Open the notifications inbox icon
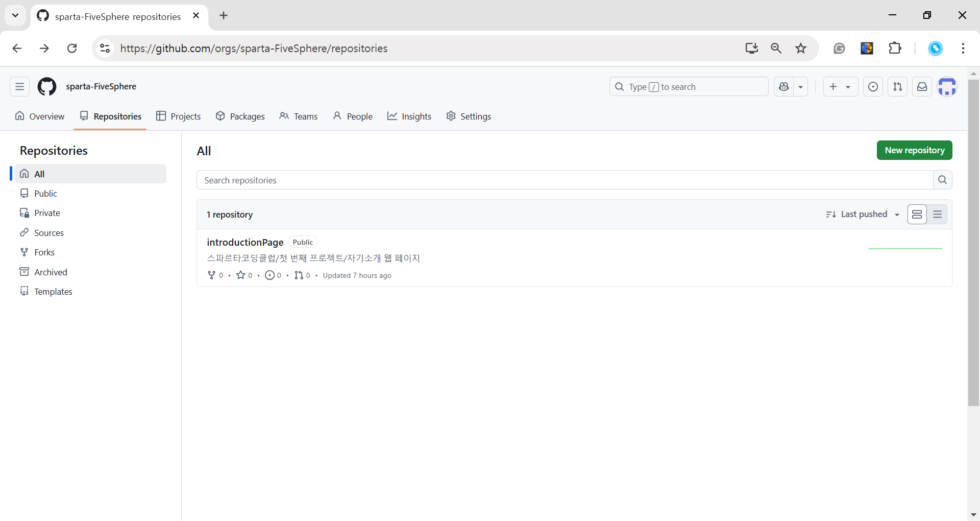 tap(922, 87)
